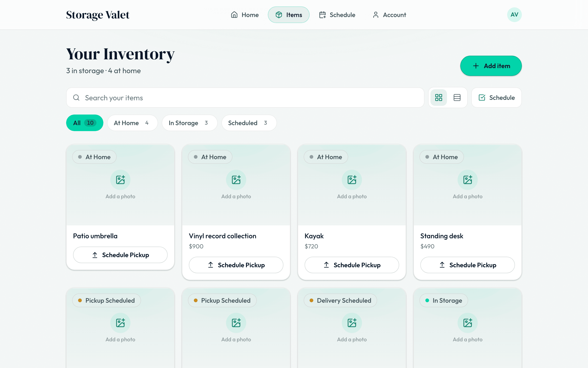Schedule pickup for Patio umbrella
588x368 pixels.
pyautogui.click(x=120, y=255)
